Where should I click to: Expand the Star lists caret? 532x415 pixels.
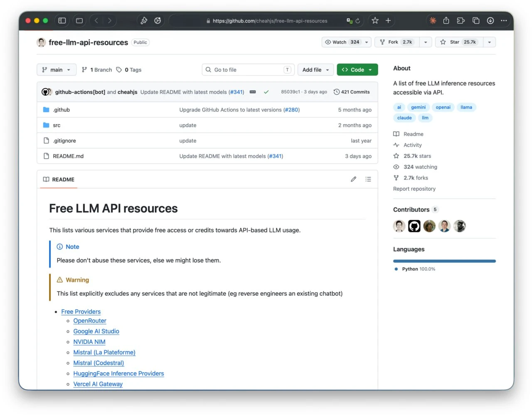pyautogui.click(x=490, y=42)
